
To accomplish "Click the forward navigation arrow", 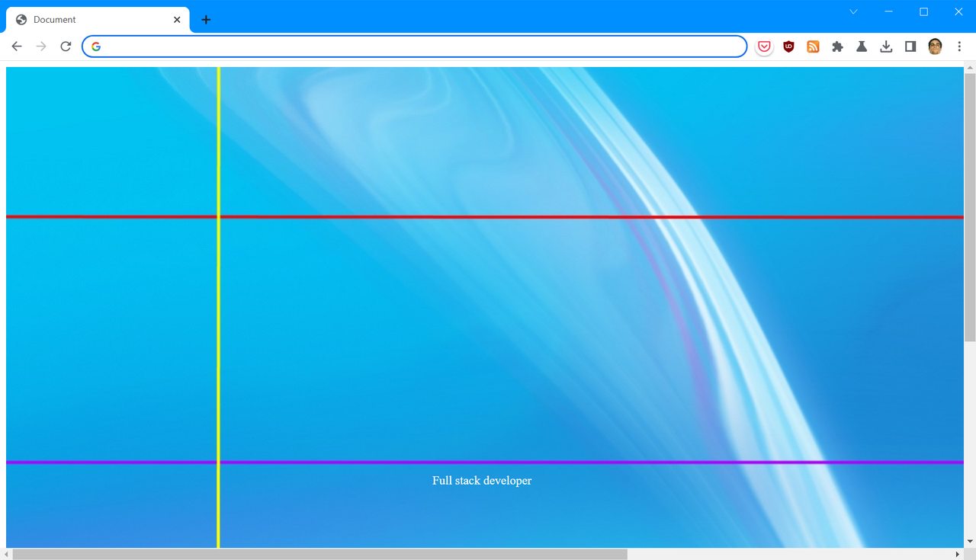I will pos(41,46).
